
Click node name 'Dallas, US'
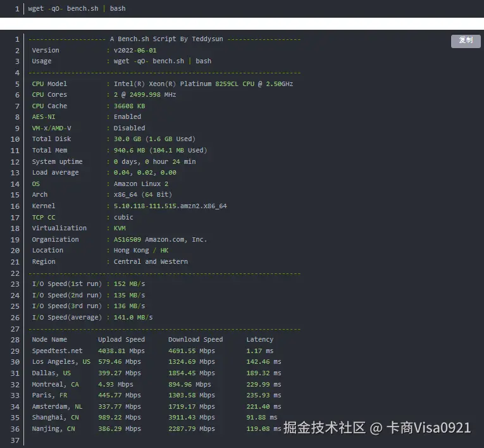tap(51, 373)
